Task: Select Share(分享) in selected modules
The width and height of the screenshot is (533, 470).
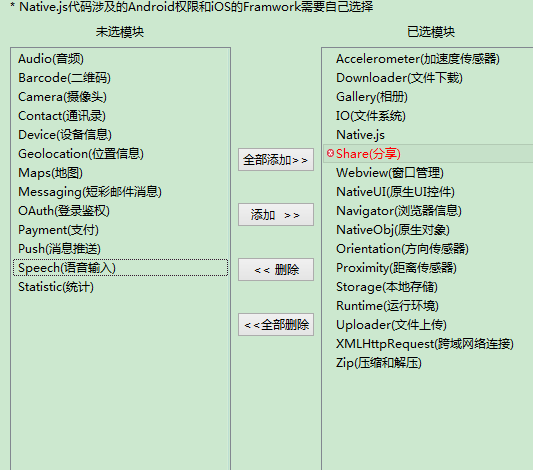Action: pos(428,153)
